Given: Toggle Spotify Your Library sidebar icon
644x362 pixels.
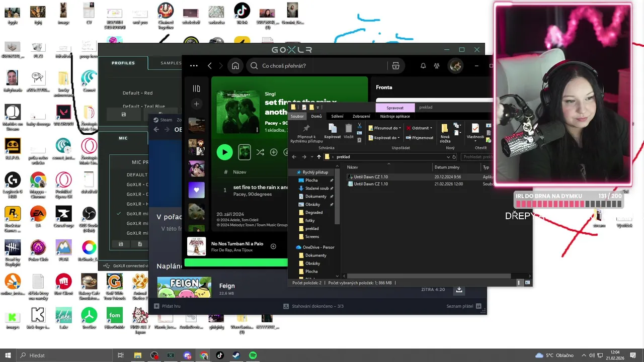Looking at the screenshot, I should [x=196, y=88].
